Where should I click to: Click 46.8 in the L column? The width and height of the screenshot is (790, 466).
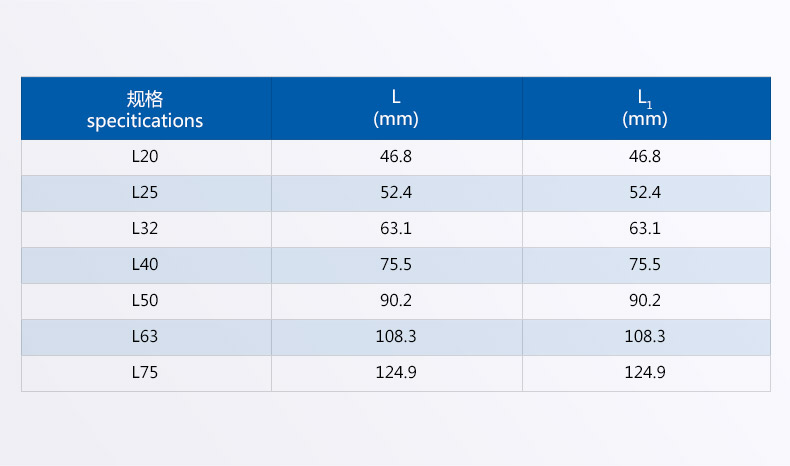click(x=396, y=157)
